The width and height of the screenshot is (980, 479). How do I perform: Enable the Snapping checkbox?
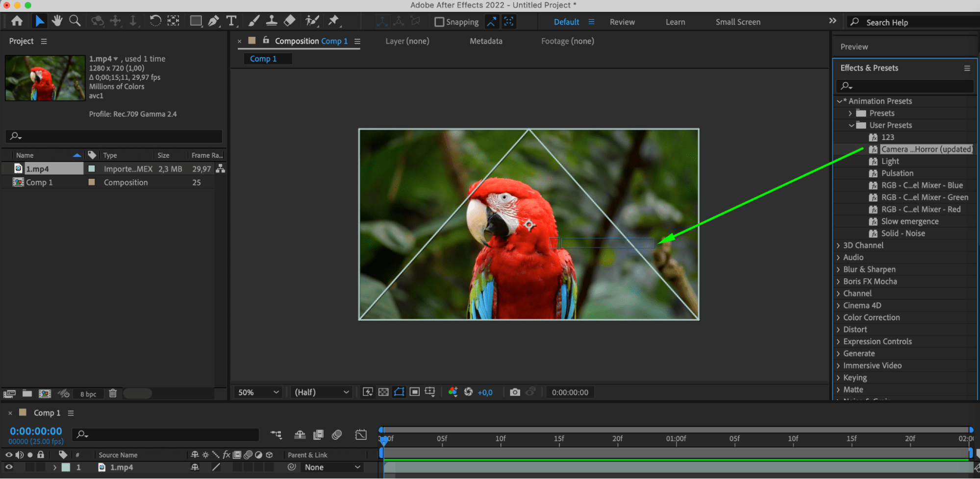439,22
